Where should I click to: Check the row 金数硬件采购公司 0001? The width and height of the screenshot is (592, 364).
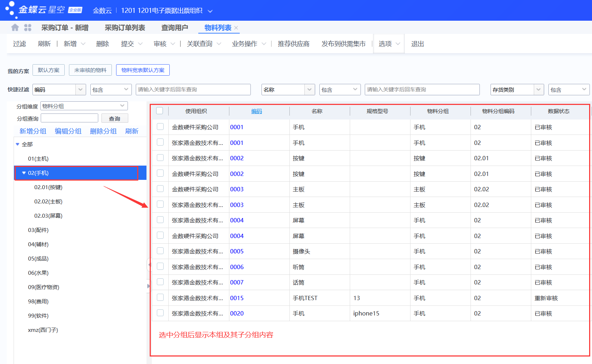tap(160, 127)
